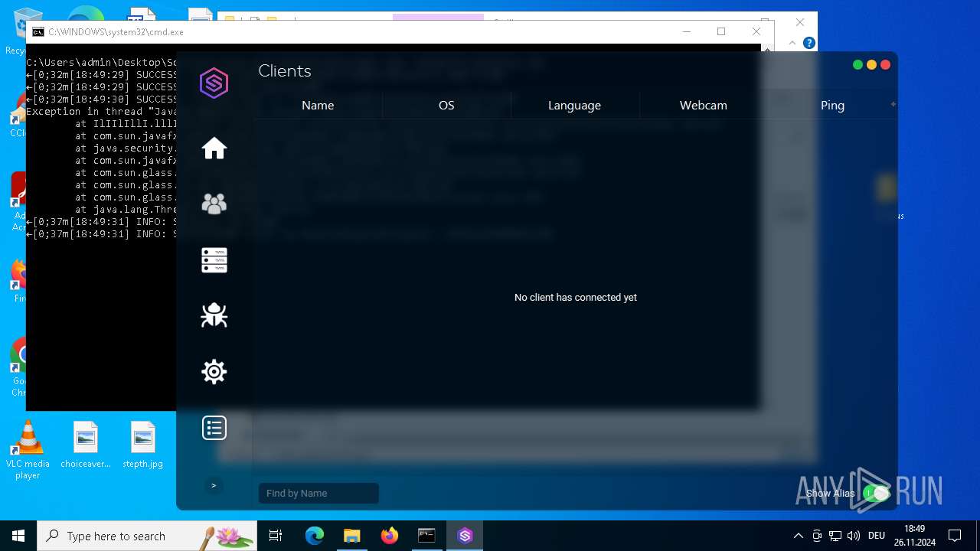This screenshot has width=980, height=551.
Task: Sort clients by OS column
Action: (446, 106)
